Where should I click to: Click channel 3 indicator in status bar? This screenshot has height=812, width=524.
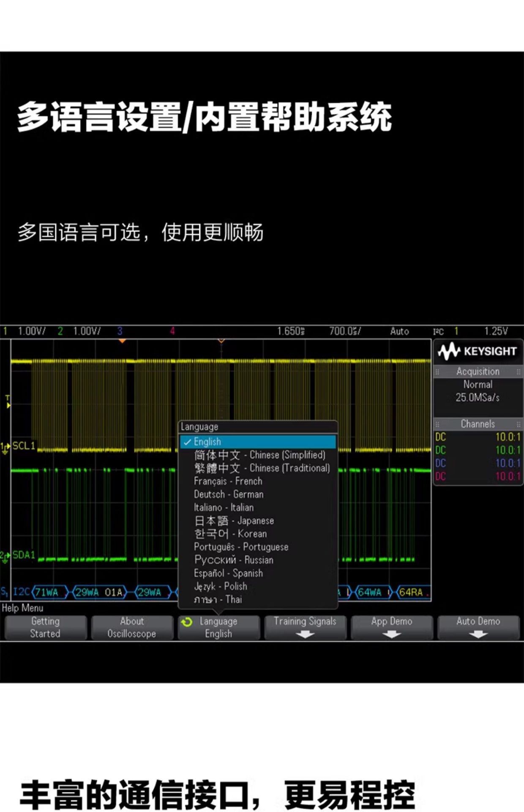[x=120, y=331]
